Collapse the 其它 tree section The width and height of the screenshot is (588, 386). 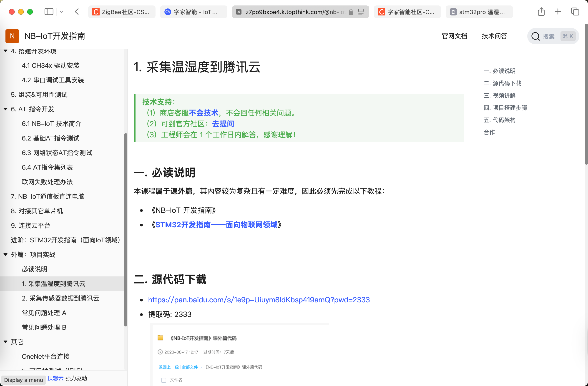tap(5, 342)
